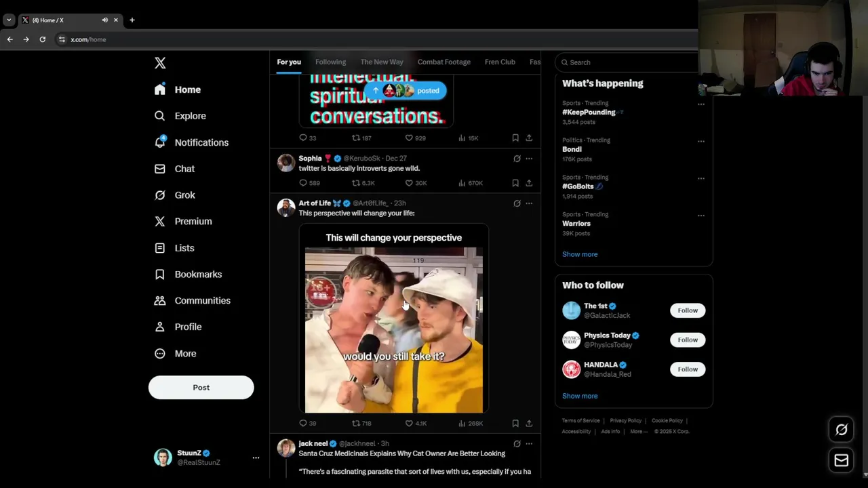Follow Physics Today
Viewport: 868px width, 488px height.
coord(688,340)
